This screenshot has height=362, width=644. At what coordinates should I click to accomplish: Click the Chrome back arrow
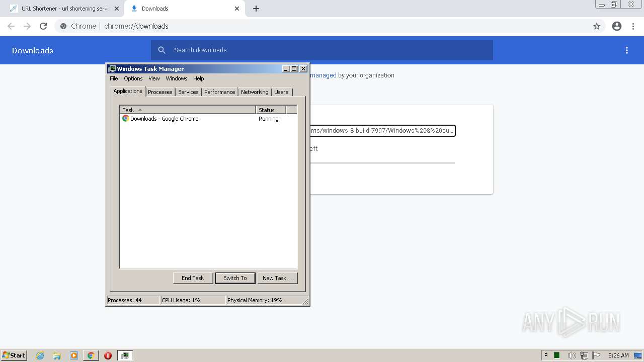click(x=11, y=26)
